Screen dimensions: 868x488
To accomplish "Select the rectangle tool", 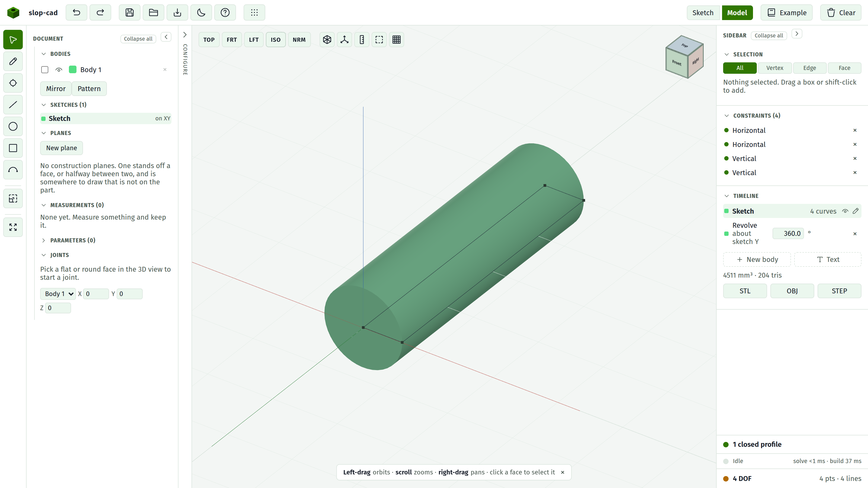I will pyautogui.click(x=13, y=148).
